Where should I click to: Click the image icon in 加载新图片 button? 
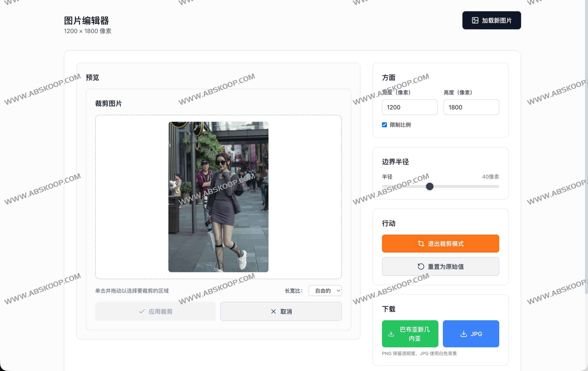475,20
